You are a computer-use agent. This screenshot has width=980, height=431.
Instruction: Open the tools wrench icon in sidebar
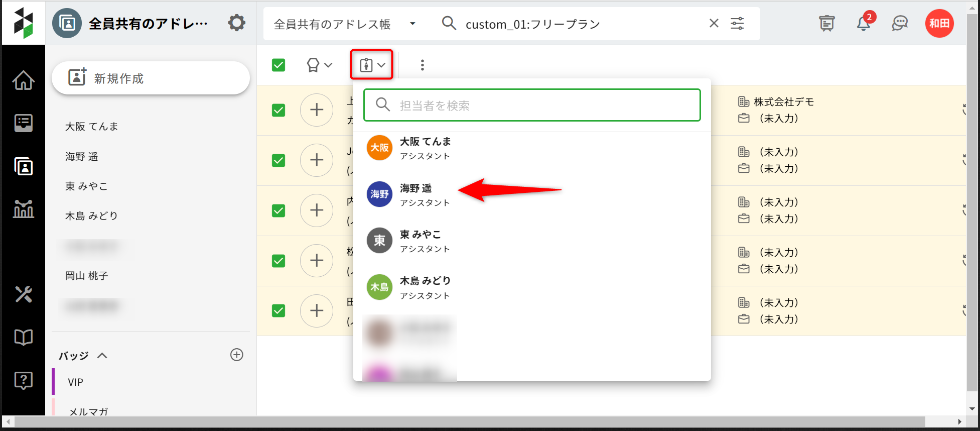(x=23, y=294)
